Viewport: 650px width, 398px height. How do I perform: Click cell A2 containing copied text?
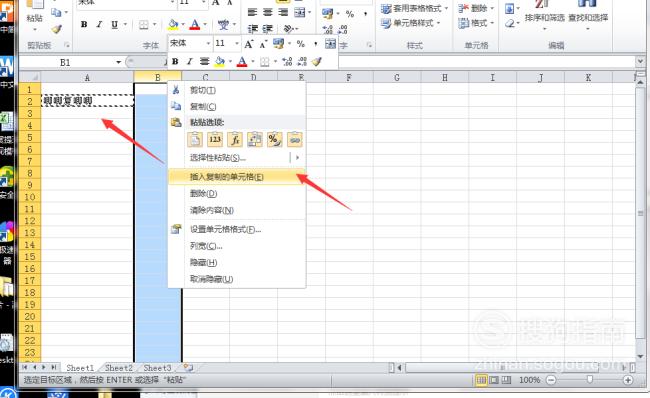87,101
